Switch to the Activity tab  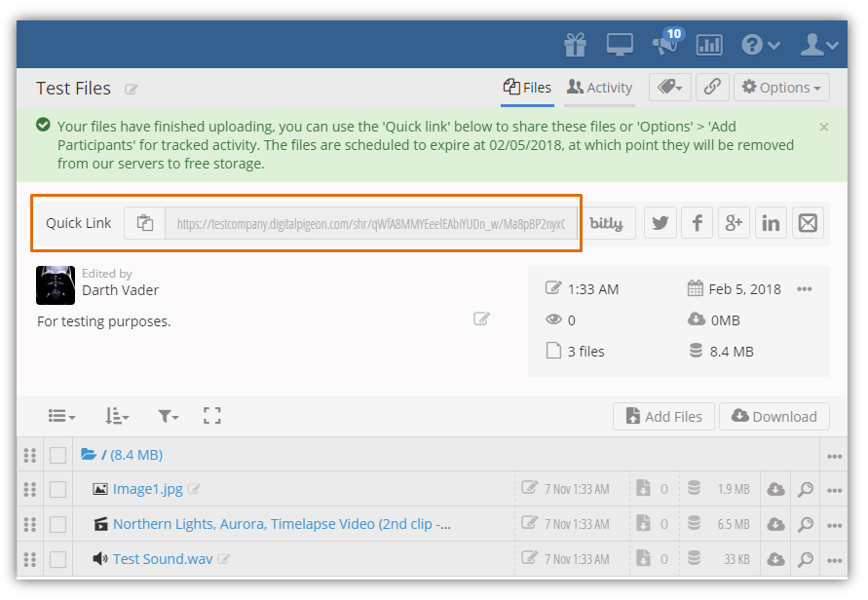(599, 88)
